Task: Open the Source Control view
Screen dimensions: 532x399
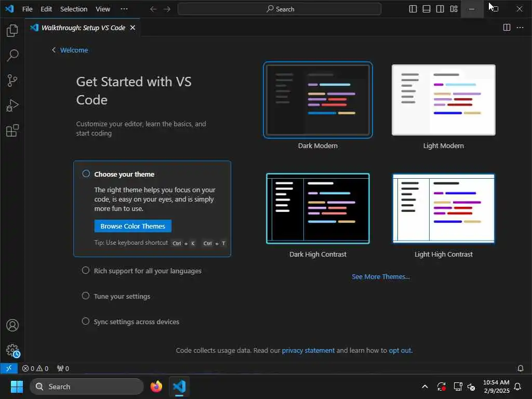Action: coord(12,81)
